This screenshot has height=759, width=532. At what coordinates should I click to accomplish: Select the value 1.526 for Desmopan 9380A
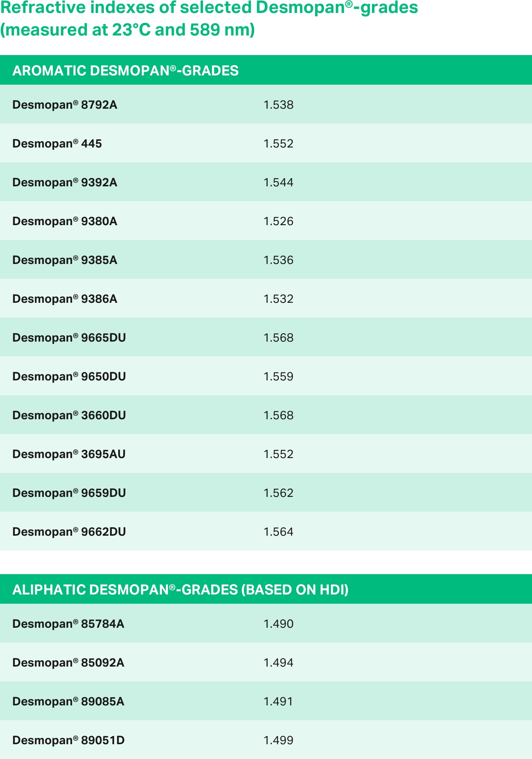click(x=279, y=221)
